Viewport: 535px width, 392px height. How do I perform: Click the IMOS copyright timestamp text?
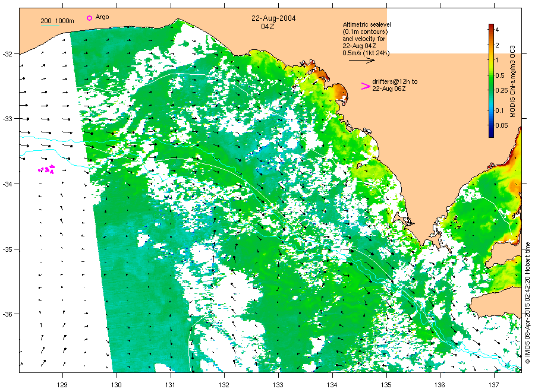[x=527, y=303]
